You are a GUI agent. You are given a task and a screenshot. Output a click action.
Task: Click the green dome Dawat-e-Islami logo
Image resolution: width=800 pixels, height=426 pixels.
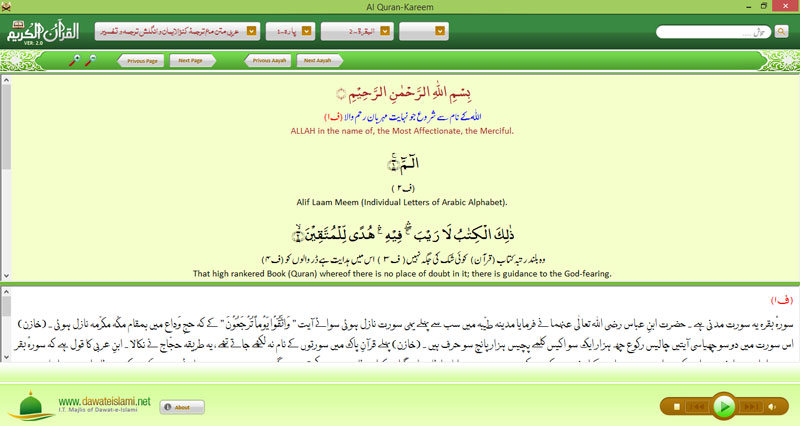click(x=31, y=407)
